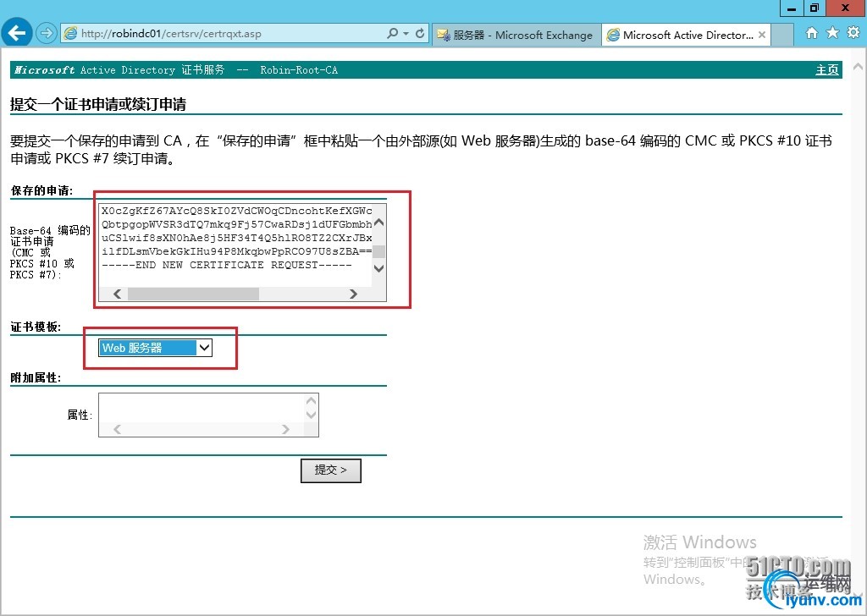
Task: Refresh the certsrv page
Action: click(420, 33)
